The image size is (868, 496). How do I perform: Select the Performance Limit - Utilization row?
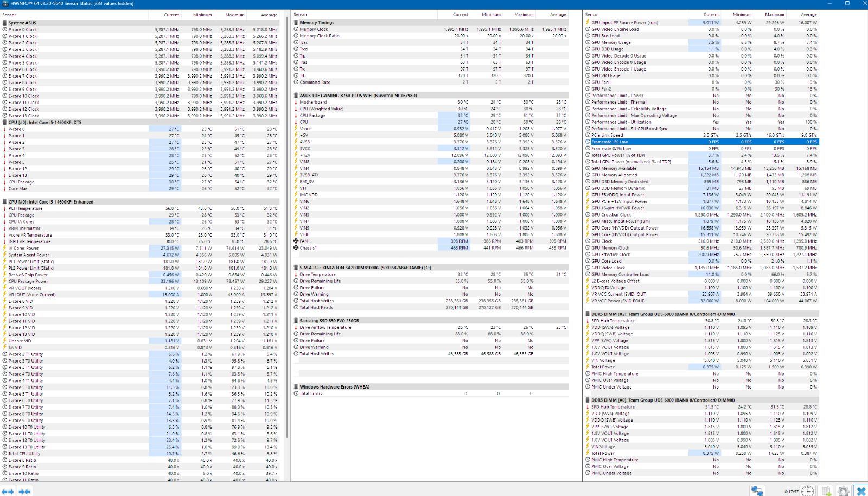[701, 122]
